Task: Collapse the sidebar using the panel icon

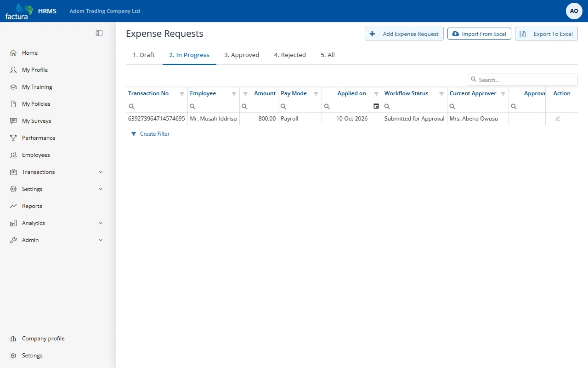Action: pyautogui.click(x=99, y=33)
